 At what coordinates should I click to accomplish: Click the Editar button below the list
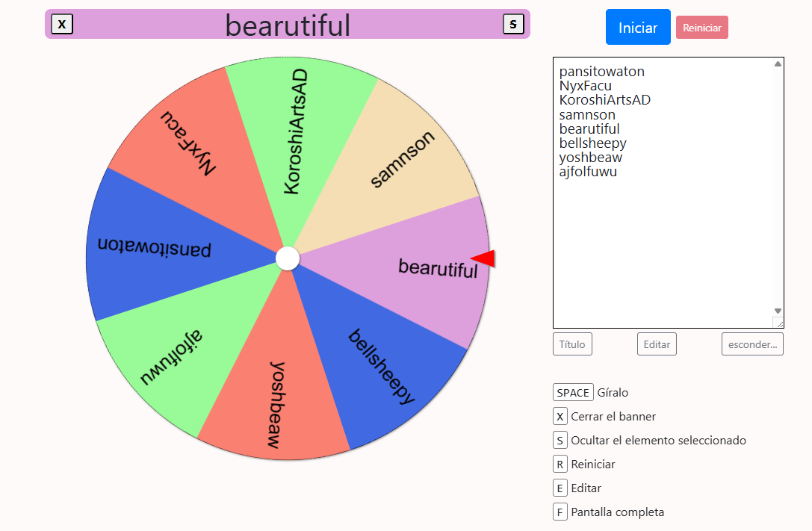pos(657,344)
